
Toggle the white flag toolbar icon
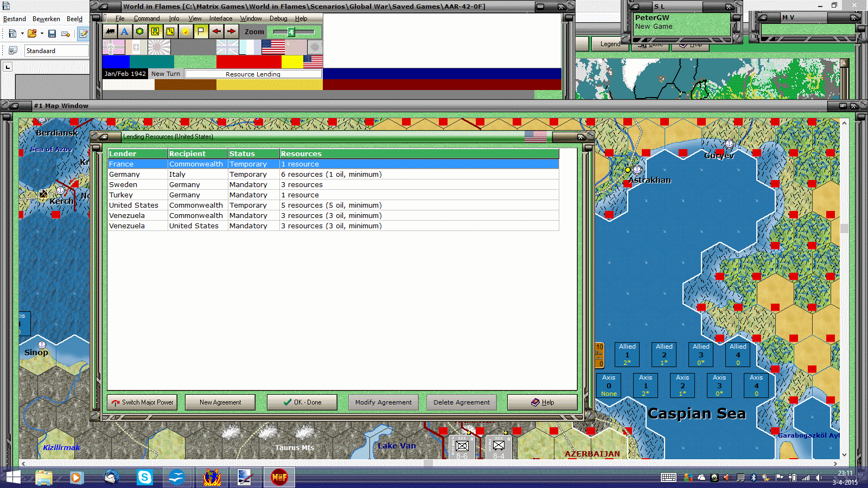[201, 31]
